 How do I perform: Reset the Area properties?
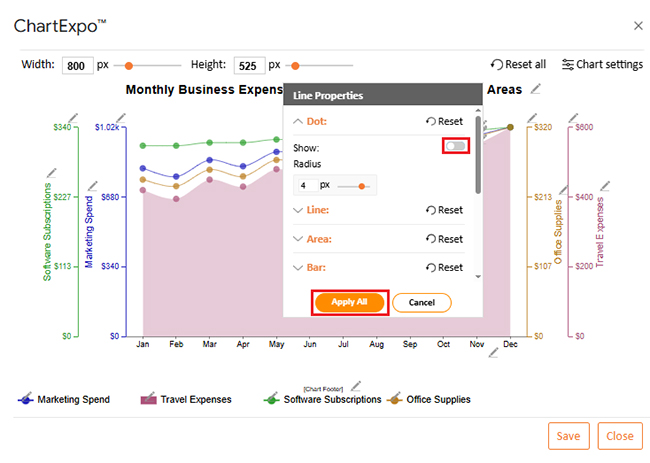click(x=444, y=239)
